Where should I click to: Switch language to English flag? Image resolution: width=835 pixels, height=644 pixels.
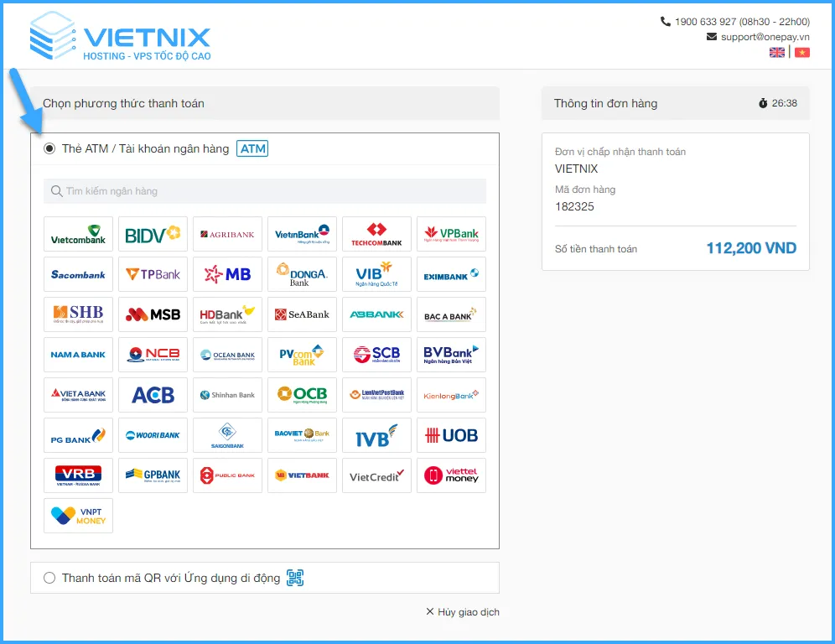pos(777,52)
